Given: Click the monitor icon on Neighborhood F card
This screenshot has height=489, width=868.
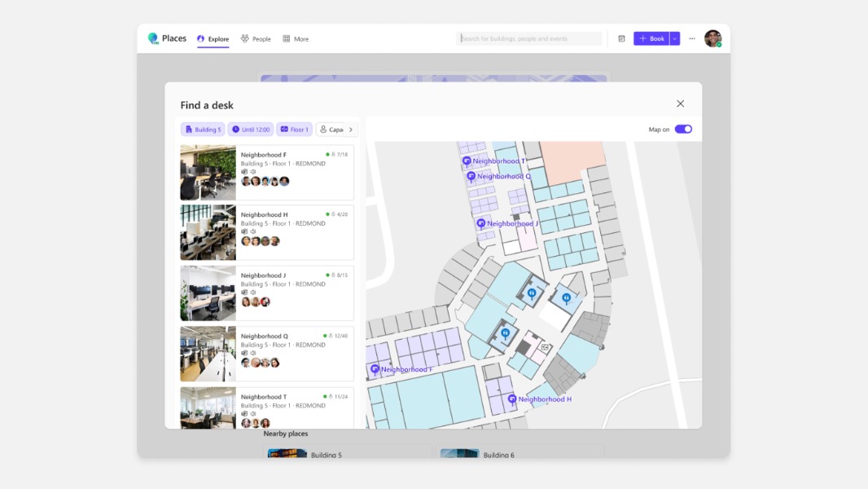Looking at the screenshot, I should pos(244,171).
